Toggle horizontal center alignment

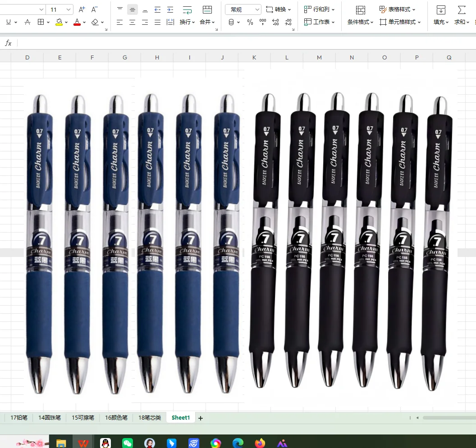click(x=132, y=22)
